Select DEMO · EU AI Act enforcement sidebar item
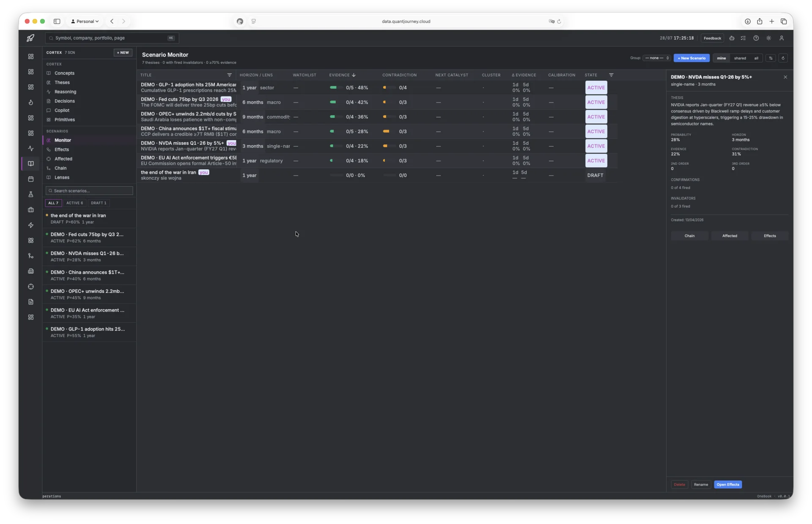Screen dimensions: 812x524 tap(89, 313)
